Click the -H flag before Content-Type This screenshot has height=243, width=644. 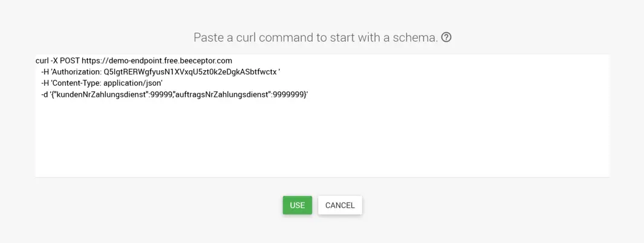[45, 83]
